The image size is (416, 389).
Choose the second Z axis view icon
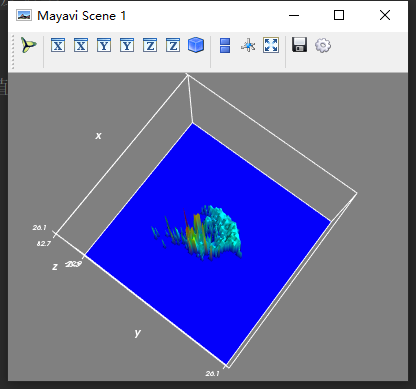coord(173,45)
